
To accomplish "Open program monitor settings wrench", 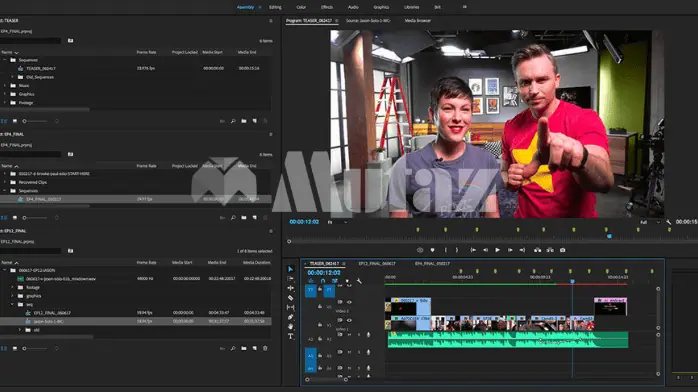I will pos(668,222).
